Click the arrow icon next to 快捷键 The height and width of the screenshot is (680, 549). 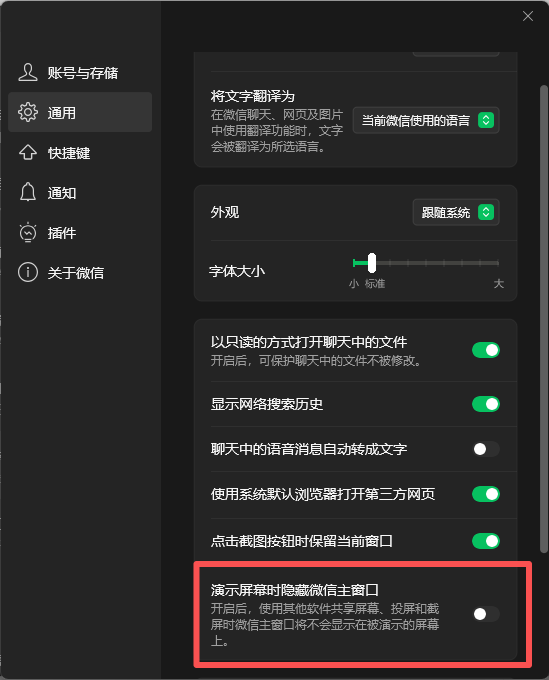pos(28,152)
